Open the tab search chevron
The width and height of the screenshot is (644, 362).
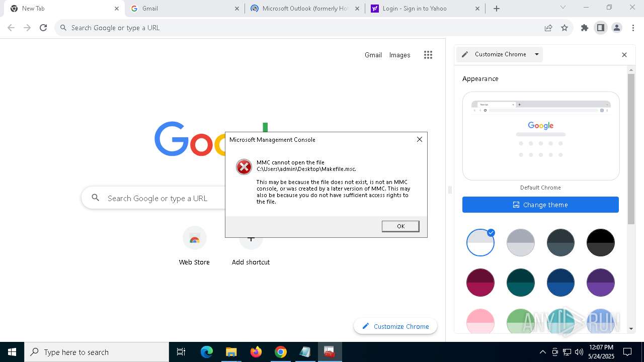tap(563, 8)
